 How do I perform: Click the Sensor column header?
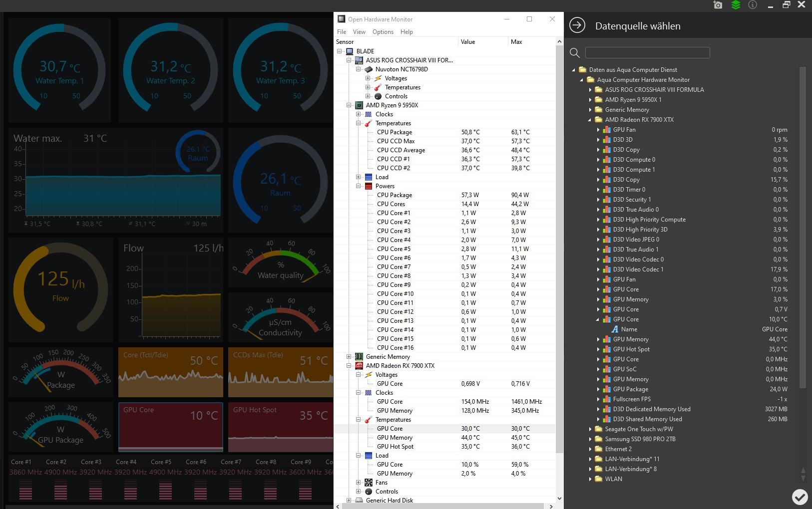tap(396, 42)
